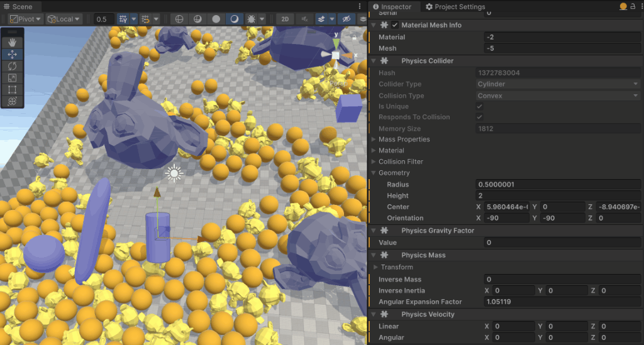Select the Rotate tool

click(13, 66)
